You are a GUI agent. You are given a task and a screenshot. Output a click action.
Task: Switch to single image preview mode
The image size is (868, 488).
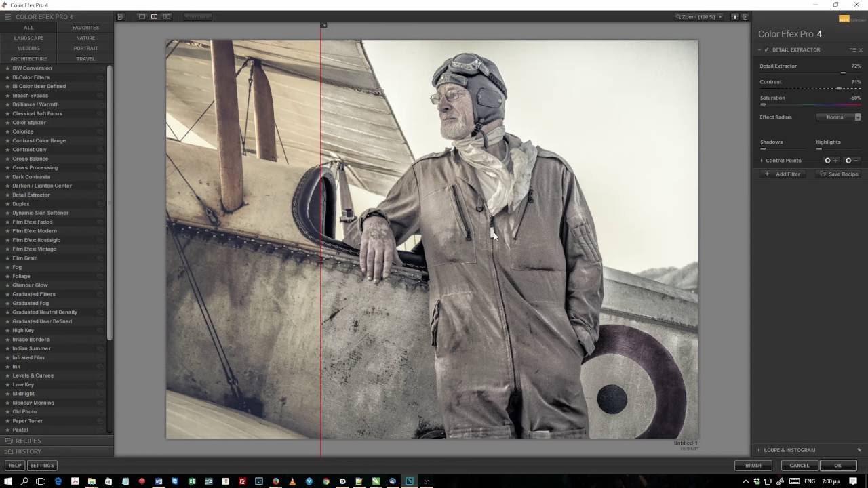[142, 16]
